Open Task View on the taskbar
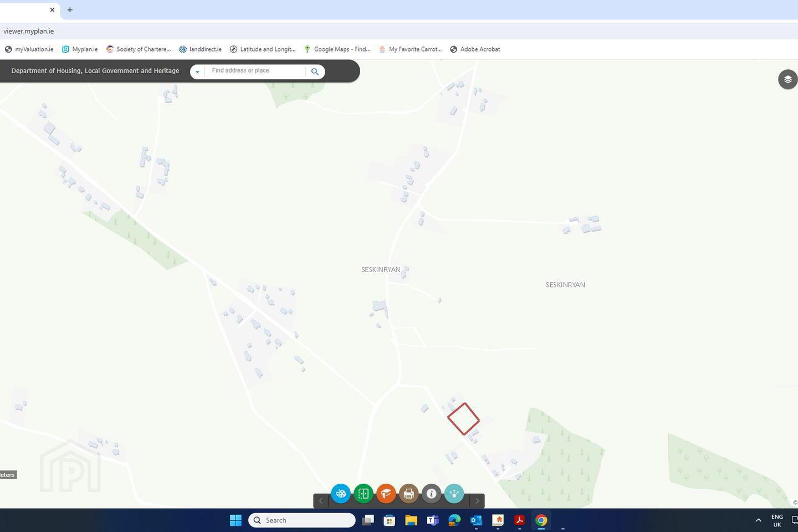 point(368,520)
